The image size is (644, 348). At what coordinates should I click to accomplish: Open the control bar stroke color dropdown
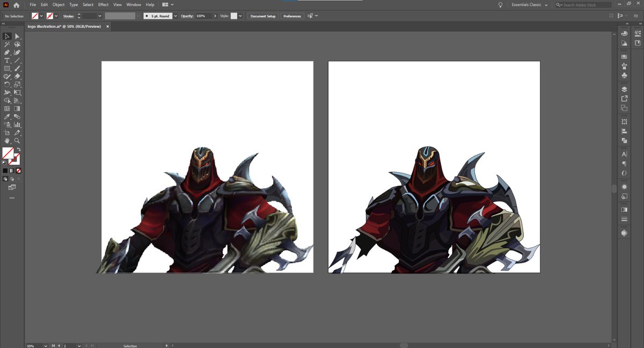(x=56, y=16)
